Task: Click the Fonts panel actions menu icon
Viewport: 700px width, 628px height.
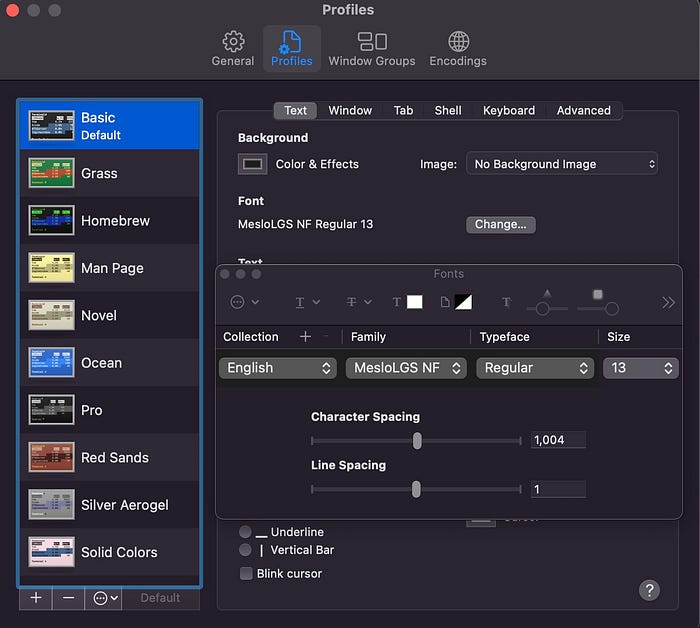Action: point(244,302)
